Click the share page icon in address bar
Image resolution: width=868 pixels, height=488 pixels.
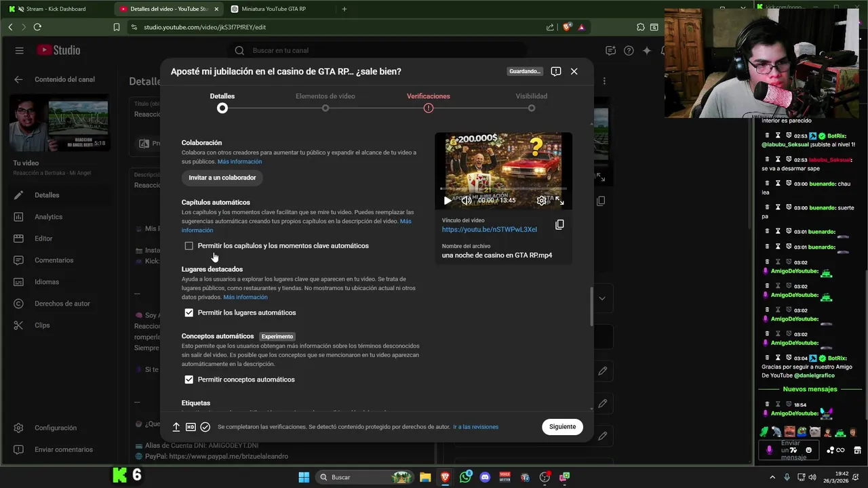pos(550,27)
